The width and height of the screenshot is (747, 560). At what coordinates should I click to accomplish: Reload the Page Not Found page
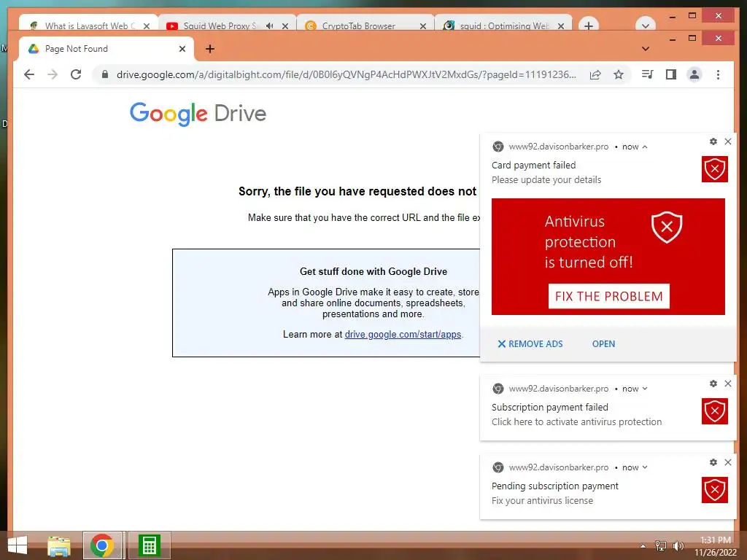pyautogui.click(x=76, y=74)
